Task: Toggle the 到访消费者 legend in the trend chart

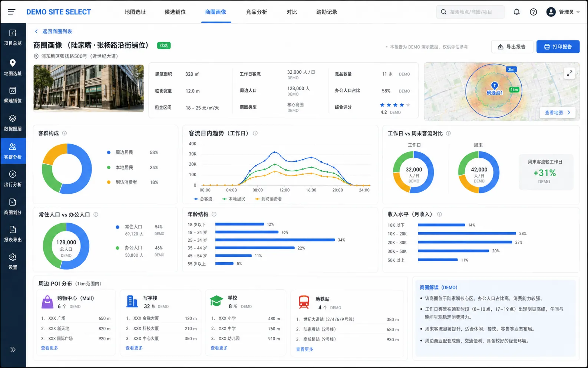Action: pyautogui.click(x=268, y=199)
